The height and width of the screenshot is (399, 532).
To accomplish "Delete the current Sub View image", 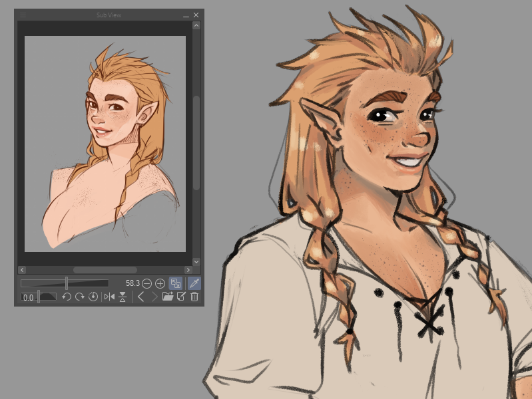I will click(x=194, y=297).
